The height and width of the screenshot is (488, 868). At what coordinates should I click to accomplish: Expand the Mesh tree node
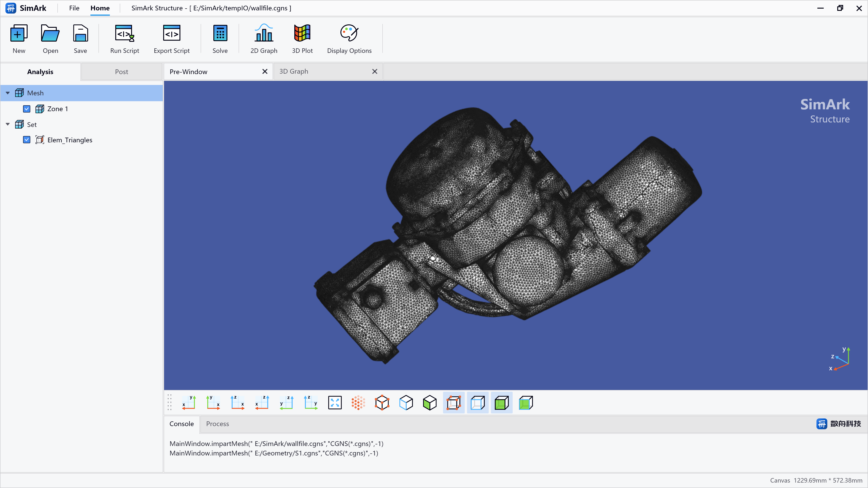coord(8,92)
